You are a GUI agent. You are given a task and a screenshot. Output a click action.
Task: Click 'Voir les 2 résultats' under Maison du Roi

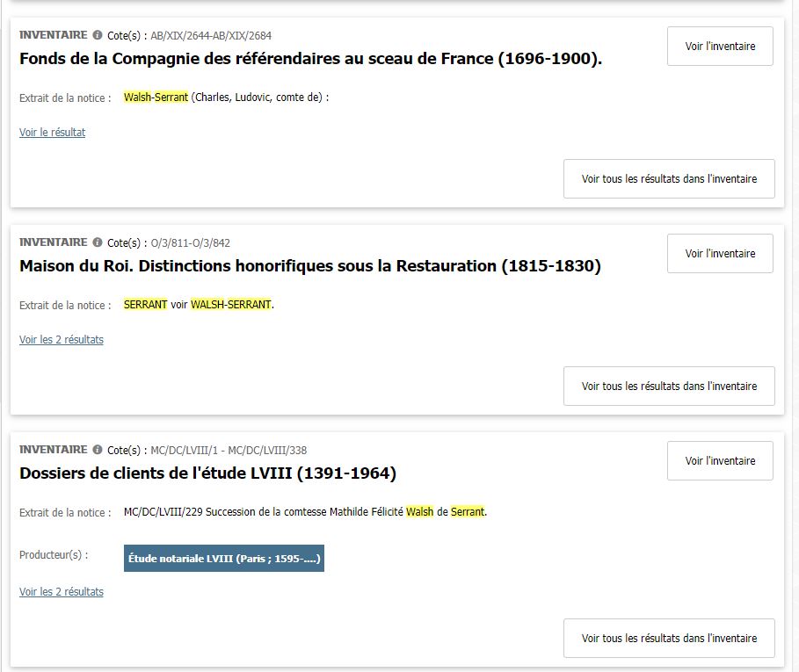point(61,340)
